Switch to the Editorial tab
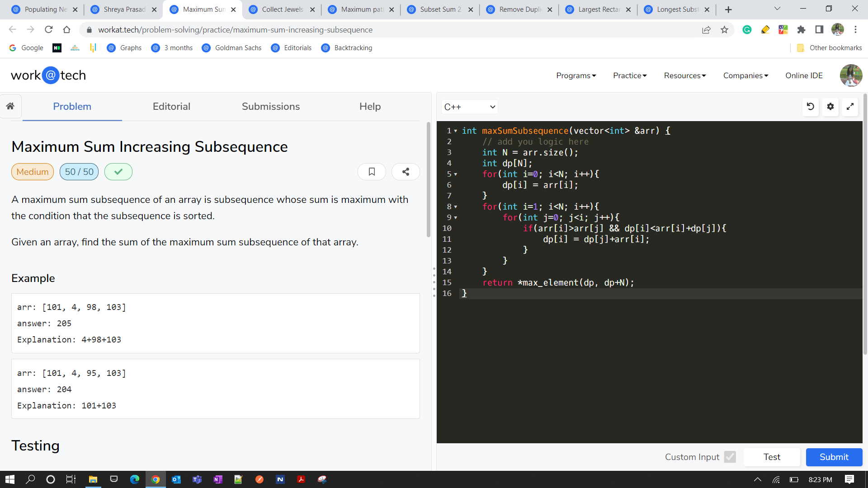 coord(171,107)
